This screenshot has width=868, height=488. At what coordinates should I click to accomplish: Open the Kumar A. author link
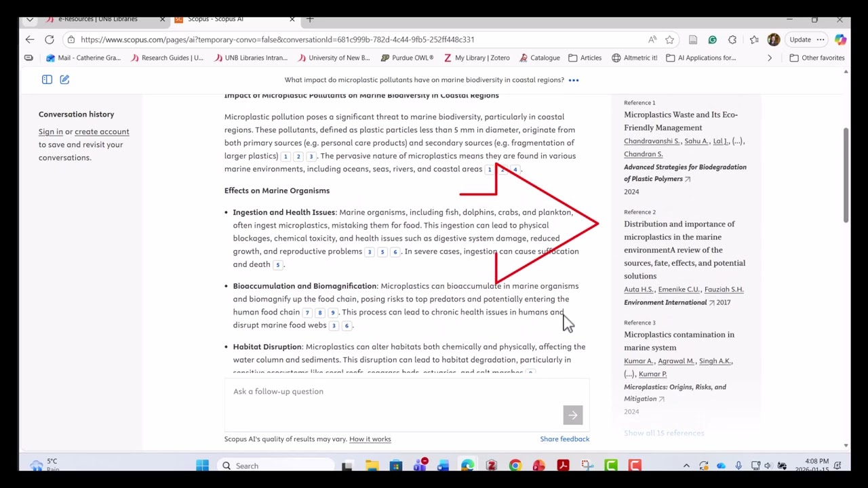[639, 361]
